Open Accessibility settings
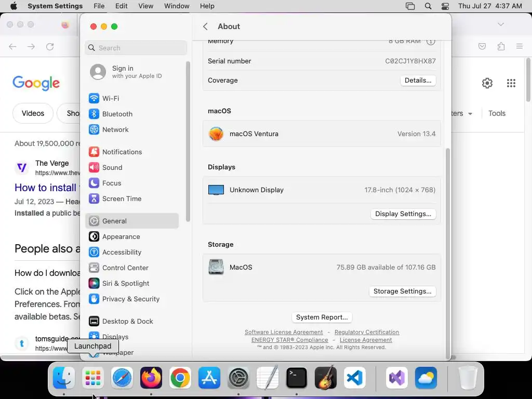This screenshot has width=532, height=399. [x=131, y=252]
